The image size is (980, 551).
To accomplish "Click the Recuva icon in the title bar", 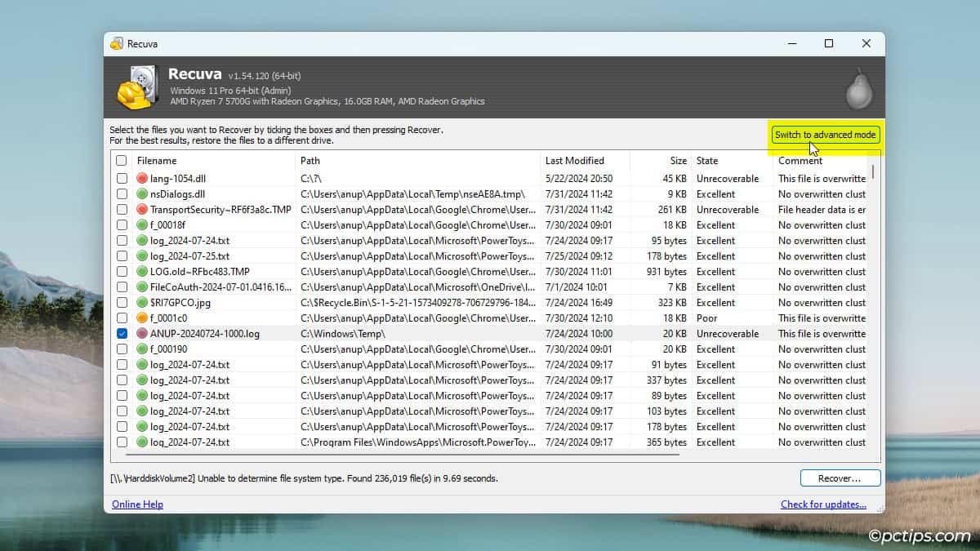I will click(x=117, y=43).
